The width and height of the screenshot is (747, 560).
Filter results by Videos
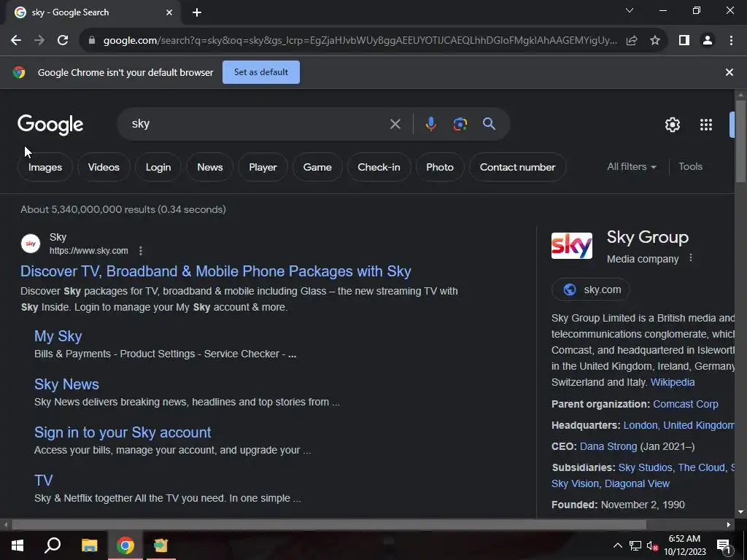(x=104, y=167)
